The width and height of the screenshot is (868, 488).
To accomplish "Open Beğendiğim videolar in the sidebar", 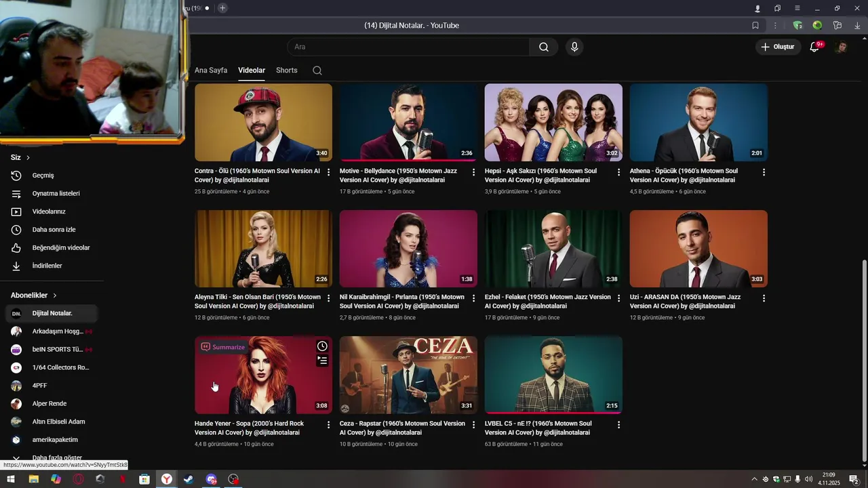I will pos(52,247).
